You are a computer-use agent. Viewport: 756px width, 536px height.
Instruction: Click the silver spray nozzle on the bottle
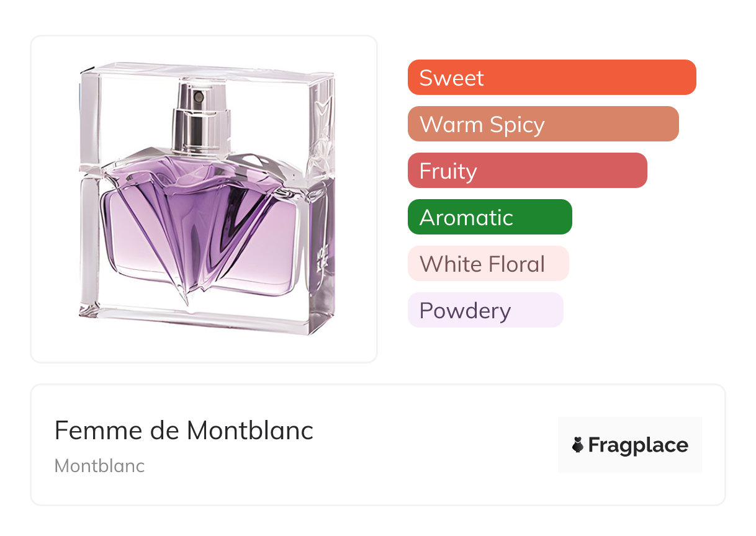(197, 97)
